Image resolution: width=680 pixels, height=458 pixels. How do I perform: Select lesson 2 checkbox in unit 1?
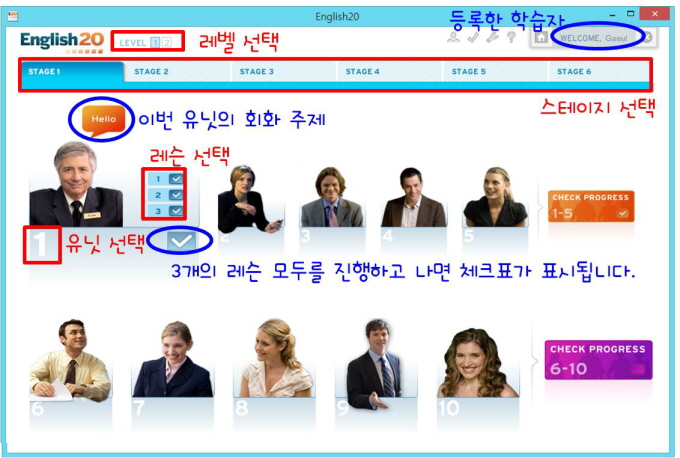[167, 194]
